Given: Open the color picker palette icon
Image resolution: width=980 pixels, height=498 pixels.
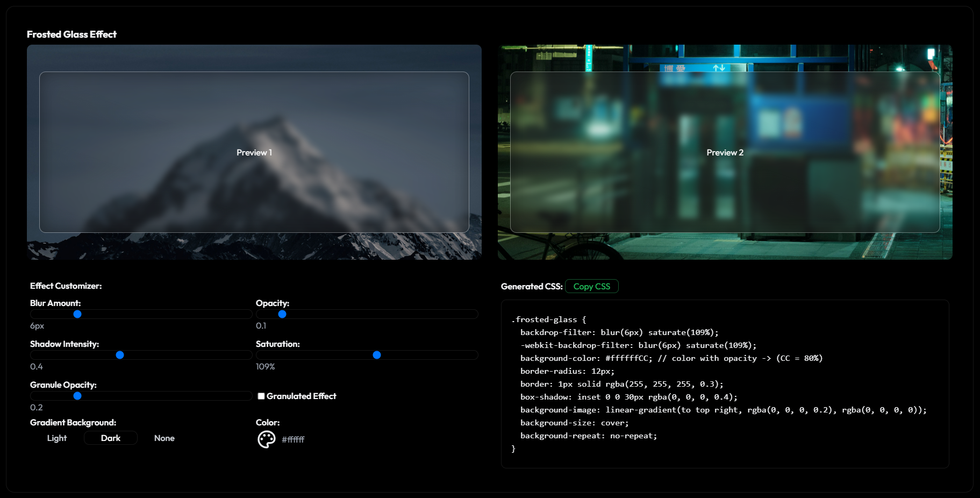Looking at the screenshot, I should 266,439.
